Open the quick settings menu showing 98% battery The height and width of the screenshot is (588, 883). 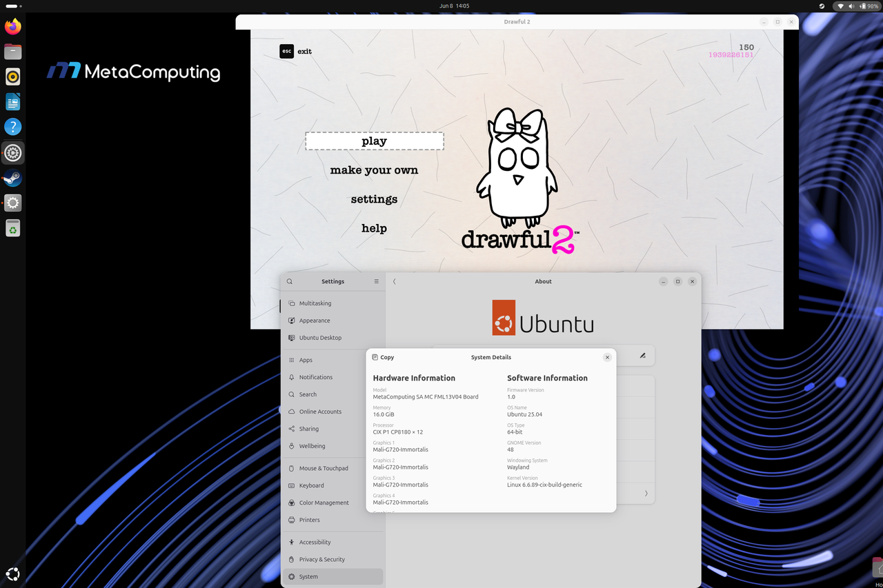pos(856,6)
